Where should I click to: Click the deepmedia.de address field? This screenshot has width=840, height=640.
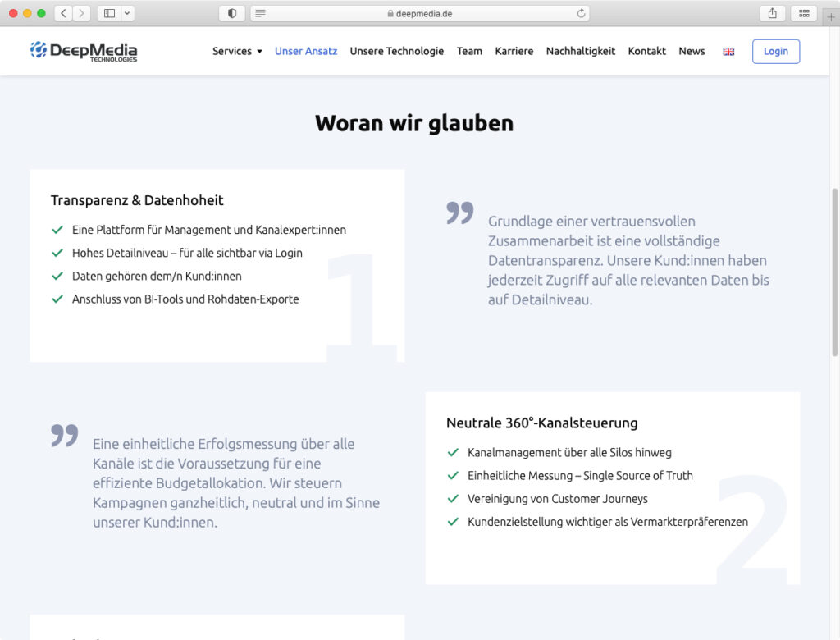(x=420, y=13)
